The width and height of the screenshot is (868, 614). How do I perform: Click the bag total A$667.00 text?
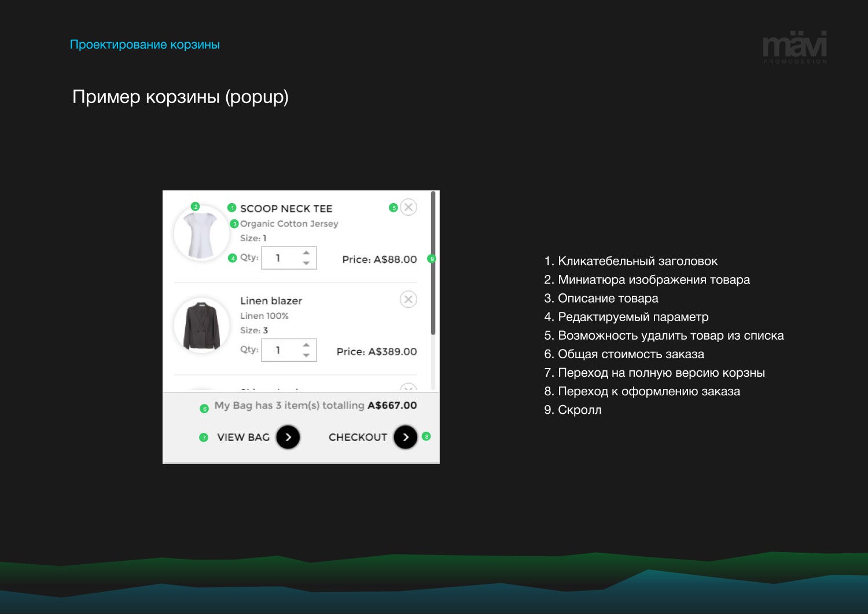(x=392, y=405)
